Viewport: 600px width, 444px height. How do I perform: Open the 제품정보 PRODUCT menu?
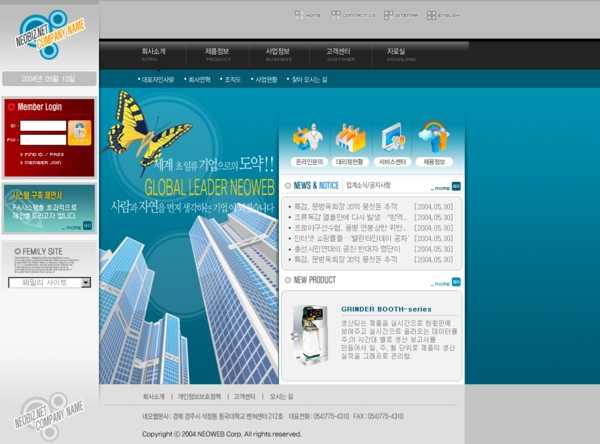(217, 54)
